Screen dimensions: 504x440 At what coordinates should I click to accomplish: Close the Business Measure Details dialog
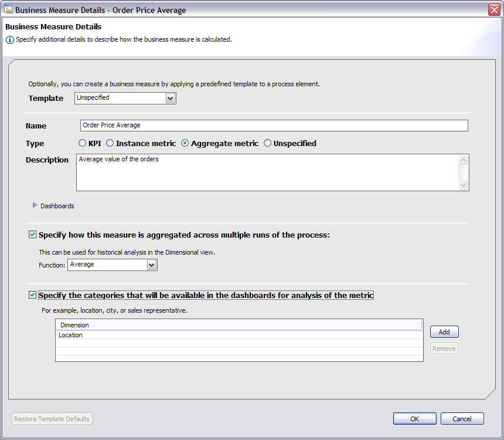point(494,9)
